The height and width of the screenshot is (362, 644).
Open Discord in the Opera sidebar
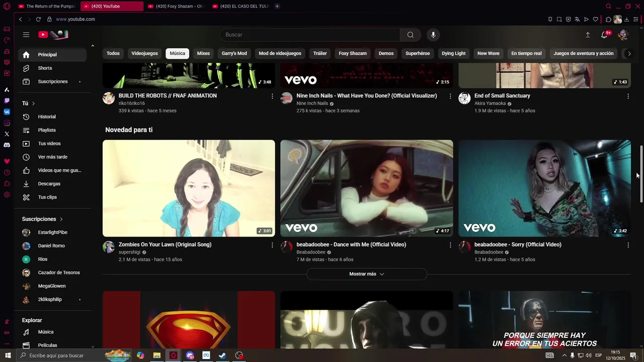tap(7, 145)
